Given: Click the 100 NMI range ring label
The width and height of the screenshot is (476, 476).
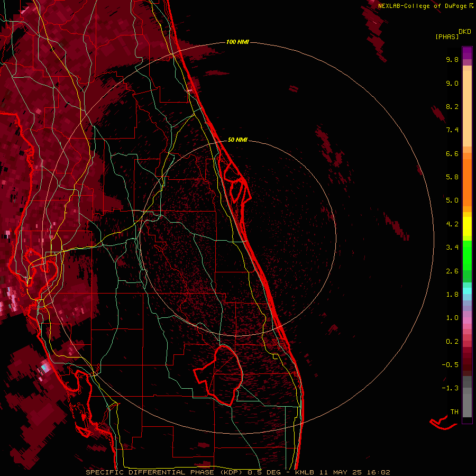Looking at the screenshot, I should point(237,42).
